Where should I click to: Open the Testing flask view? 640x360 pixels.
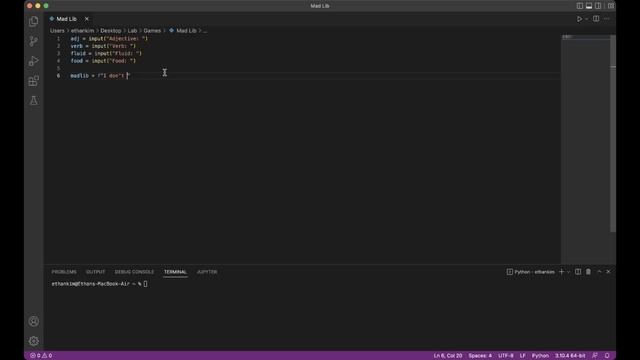point(34,100)
